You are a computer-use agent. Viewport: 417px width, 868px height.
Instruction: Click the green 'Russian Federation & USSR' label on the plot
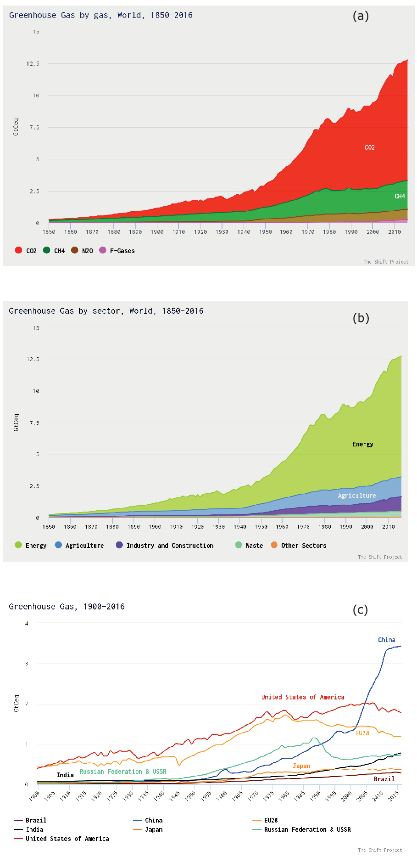123,772
